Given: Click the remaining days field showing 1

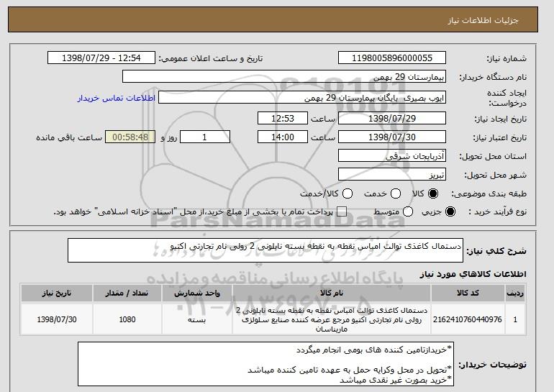Looking at the screenshot, I should pos(205,137).
